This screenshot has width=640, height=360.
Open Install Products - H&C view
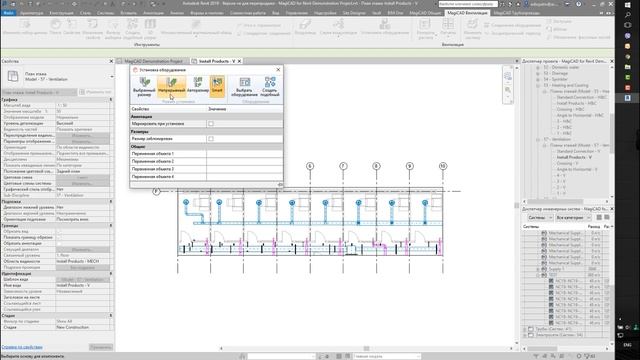(x=576, y=104)
